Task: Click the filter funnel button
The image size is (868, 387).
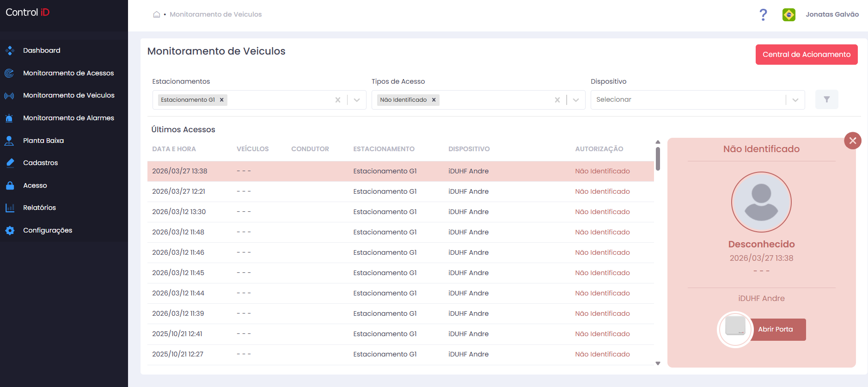Action: pos(826,99)
